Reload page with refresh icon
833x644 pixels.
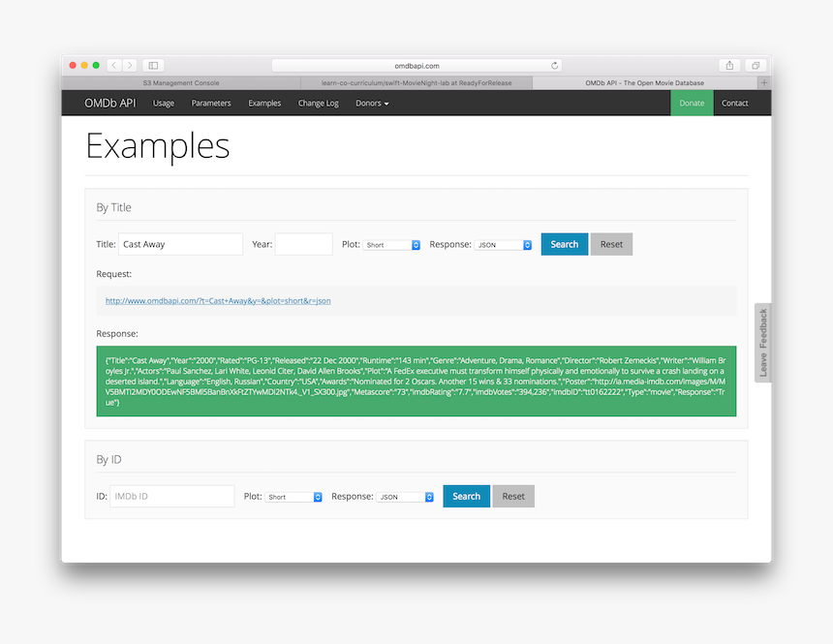pos(554,65)
